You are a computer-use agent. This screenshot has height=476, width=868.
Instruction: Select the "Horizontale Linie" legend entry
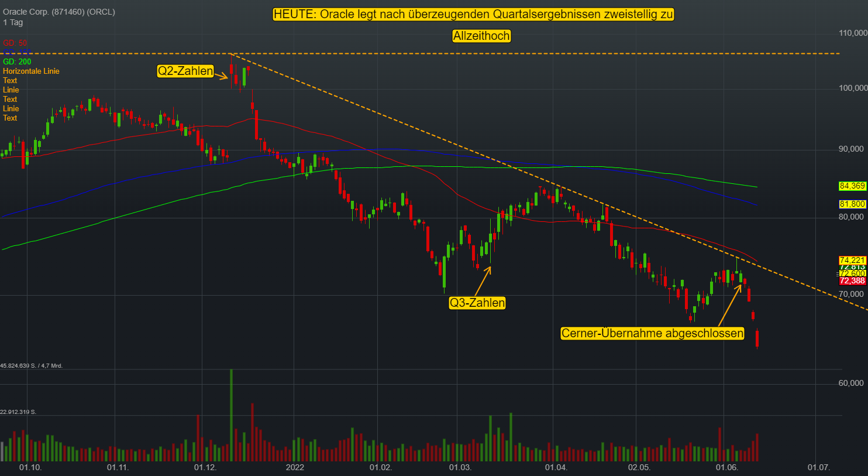(x=31, y=71)
